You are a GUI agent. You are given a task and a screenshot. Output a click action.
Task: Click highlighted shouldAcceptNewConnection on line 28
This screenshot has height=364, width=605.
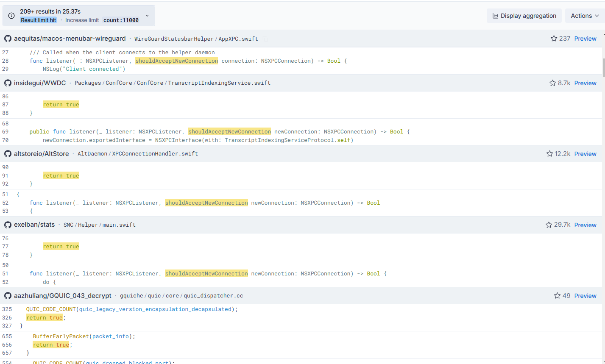coord(177,61)
